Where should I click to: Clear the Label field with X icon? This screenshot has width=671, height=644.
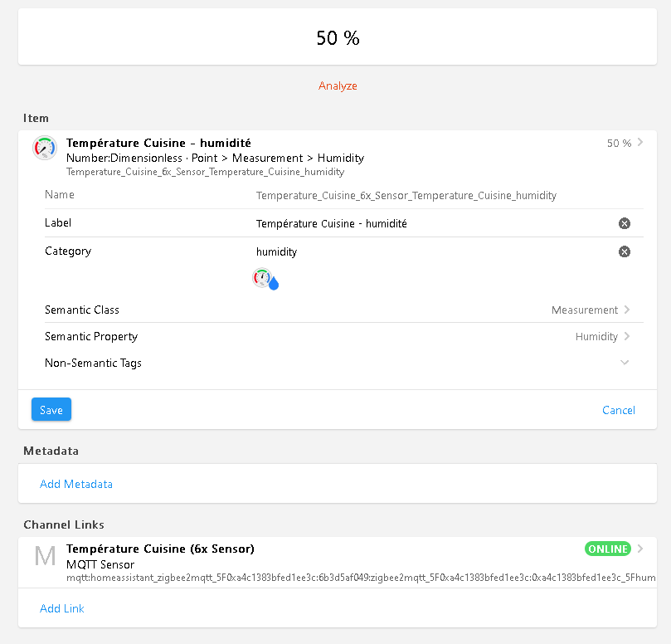[625, 223]
